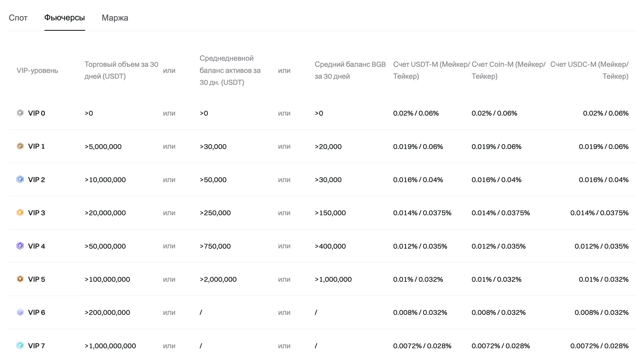The width and height of the screenshot is (644, 359).
Task: Click the Среднедневной баланс активов header
Action: 230,70
